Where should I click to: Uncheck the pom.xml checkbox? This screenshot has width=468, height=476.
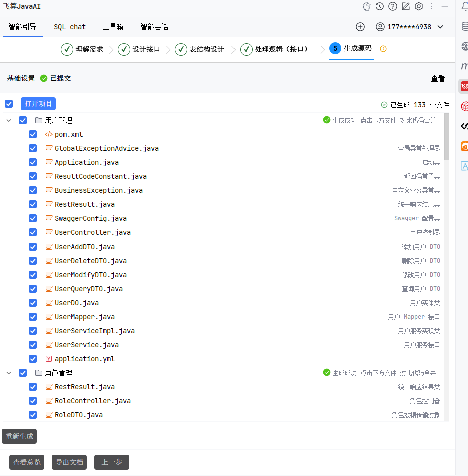(x=33, y=134)
